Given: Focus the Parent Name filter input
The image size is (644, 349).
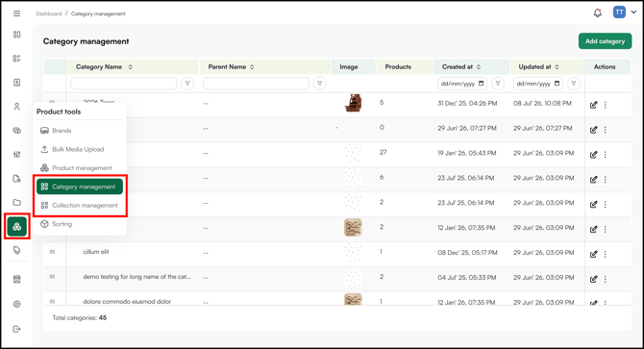Looking at the screenshot, I should coord(256,84).
